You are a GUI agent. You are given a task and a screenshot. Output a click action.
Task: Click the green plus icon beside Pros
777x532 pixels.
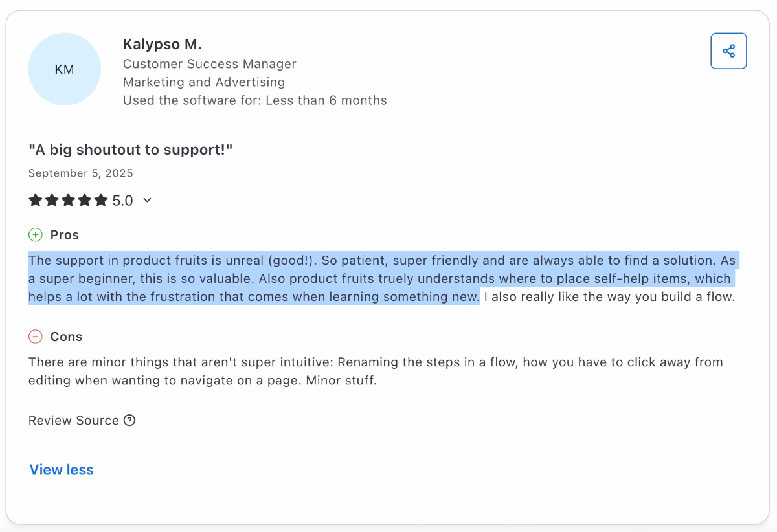(x=36, y=234)
